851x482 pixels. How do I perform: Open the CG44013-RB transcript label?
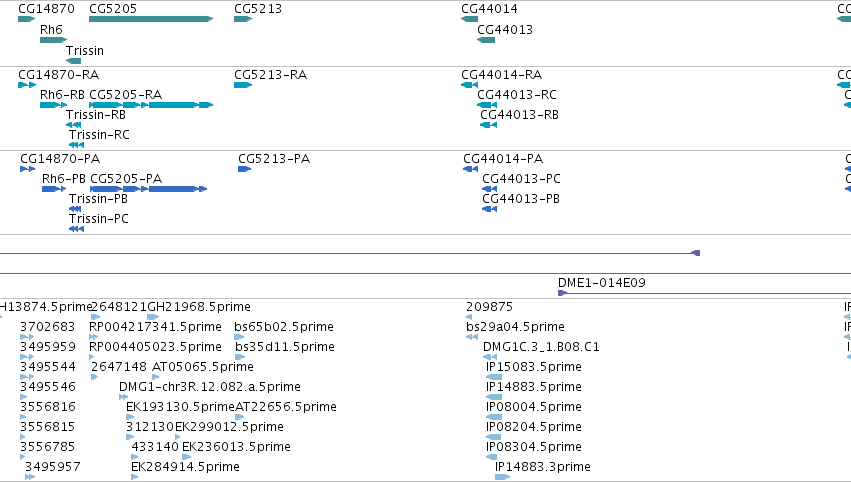click(519, 115)
